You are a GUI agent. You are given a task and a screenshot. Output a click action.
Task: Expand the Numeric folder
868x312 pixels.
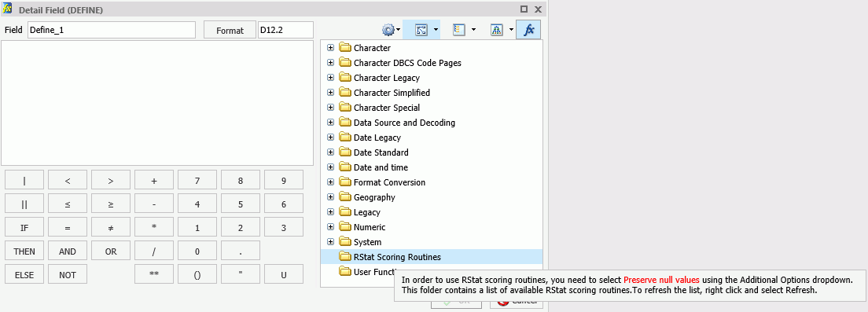(330, 227)
